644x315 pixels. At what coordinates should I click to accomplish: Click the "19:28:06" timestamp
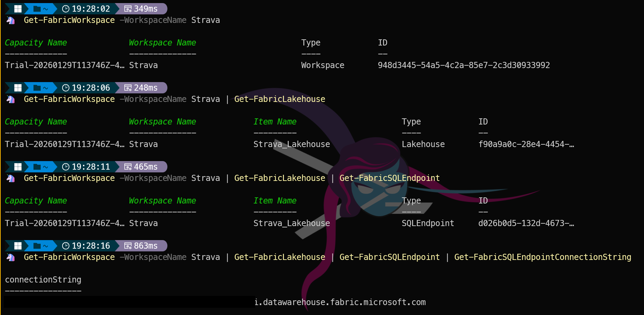pyautogui.click(x=91, y=88)
